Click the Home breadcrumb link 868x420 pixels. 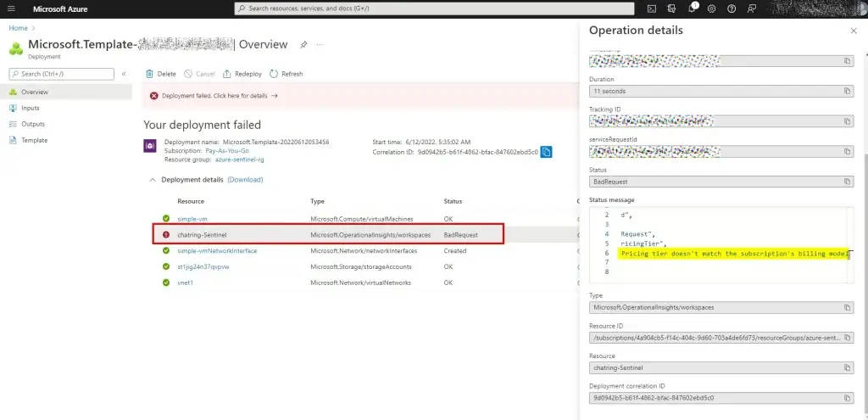19,28
